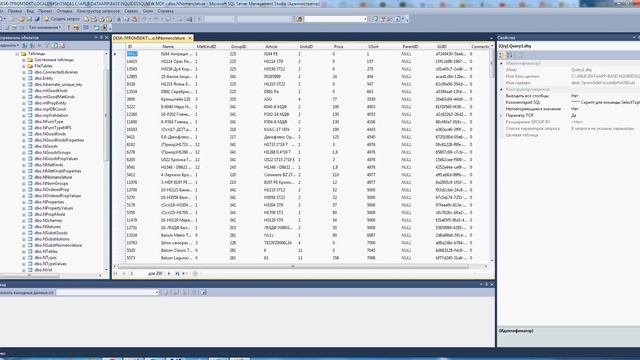Click the Параметр TOP property row
Screen dimensions: 640x360
[569, 116]
